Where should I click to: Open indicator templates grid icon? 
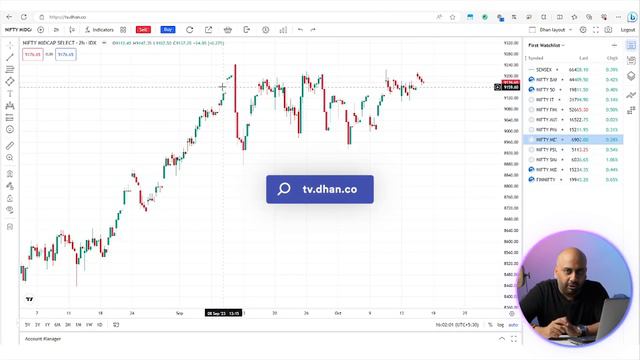coord(123,30)
